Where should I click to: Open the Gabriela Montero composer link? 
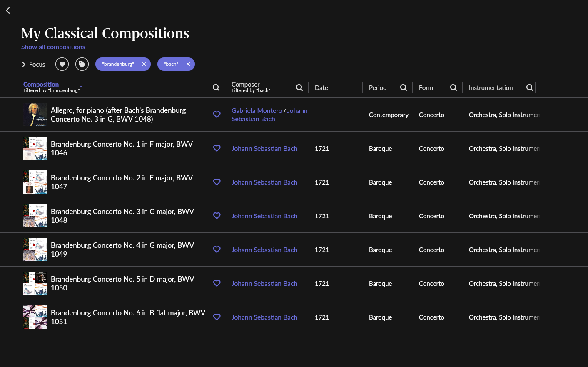257,111
